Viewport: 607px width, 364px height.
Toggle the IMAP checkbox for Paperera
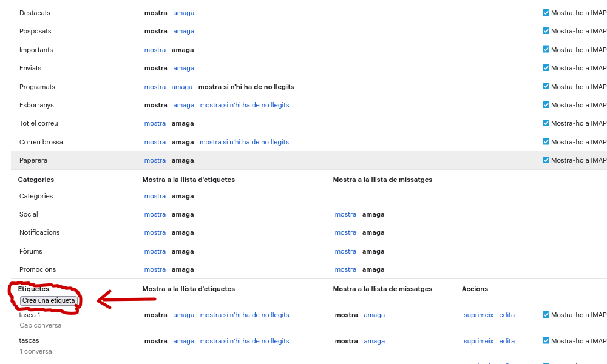click(x=546, y=160)
